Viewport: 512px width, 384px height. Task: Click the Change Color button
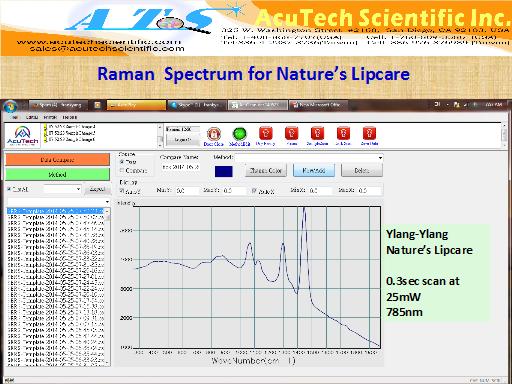[x=266, y=170]
